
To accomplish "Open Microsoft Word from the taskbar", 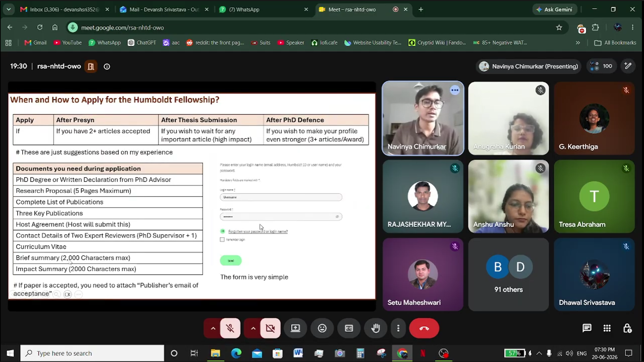I will [298, 353].
